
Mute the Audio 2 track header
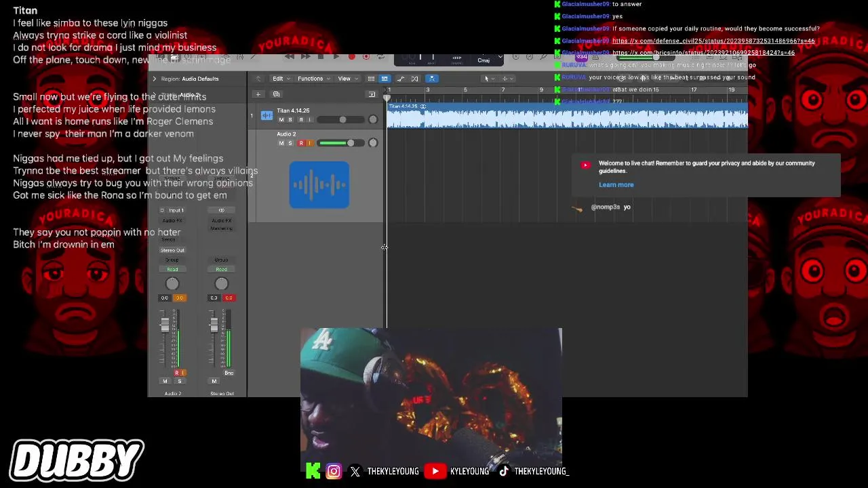pyautogui.click(x=281, y=143)
